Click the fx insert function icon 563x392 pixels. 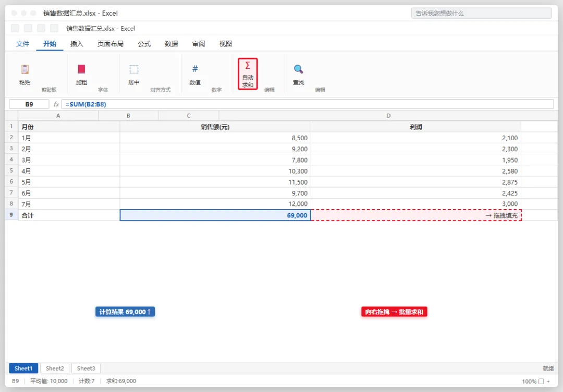56,104
